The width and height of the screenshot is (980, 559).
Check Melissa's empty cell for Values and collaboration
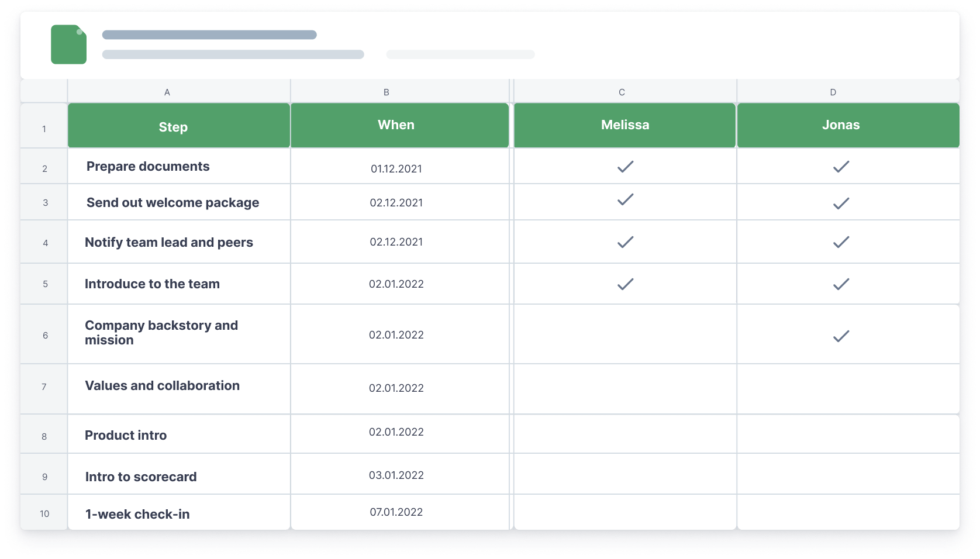(624, 389)
